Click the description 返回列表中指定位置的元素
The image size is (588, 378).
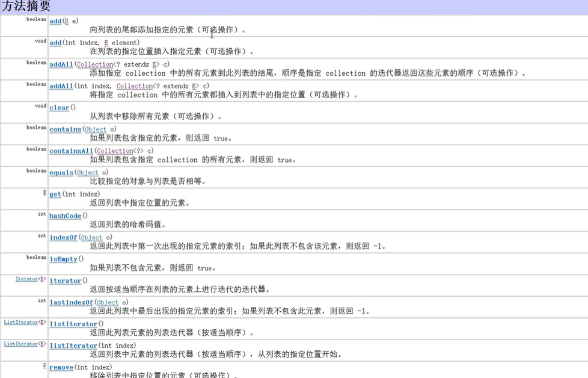tap(139, 203)
